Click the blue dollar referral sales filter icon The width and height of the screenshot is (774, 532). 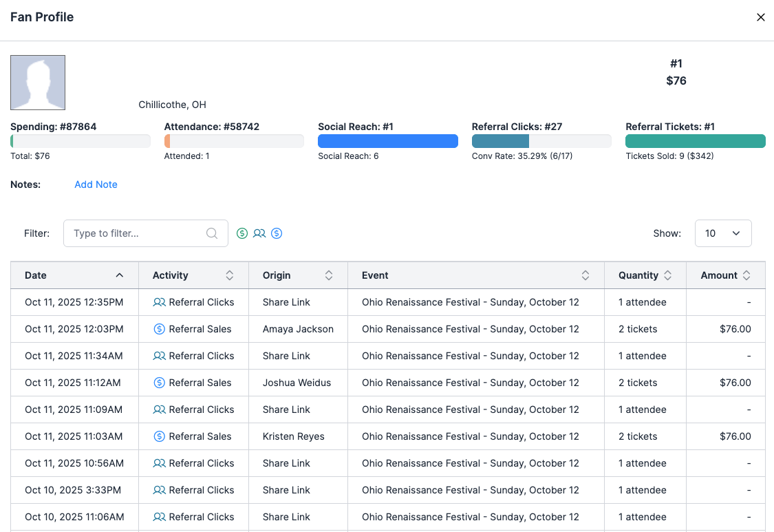[277, 233]
